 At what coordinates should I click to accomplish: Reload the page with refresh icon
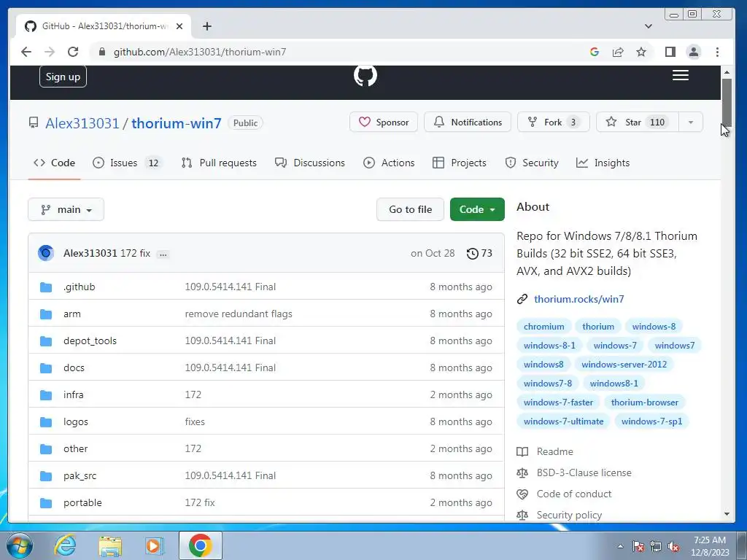click(73, 52)
